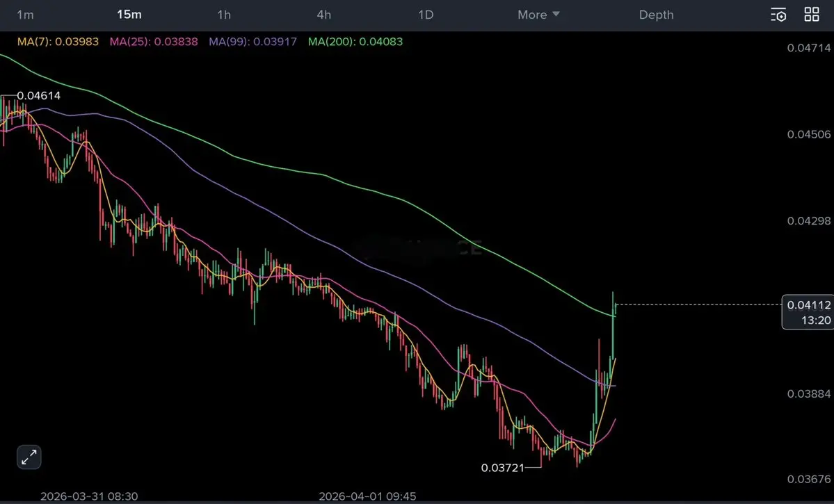Select the 15m timeframe tab

[129, 15]
